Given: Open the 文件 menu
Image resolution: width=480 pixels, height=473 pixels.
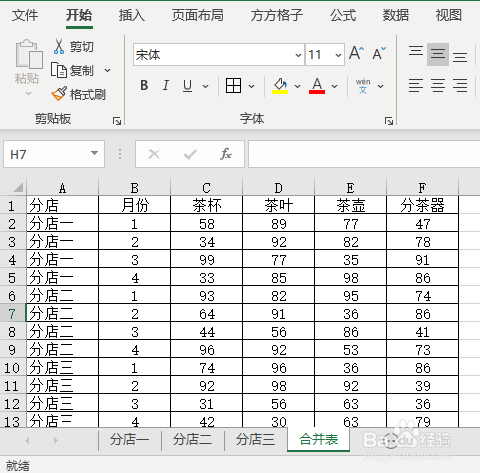Looking at the screenshot, I should coord(25,15).
